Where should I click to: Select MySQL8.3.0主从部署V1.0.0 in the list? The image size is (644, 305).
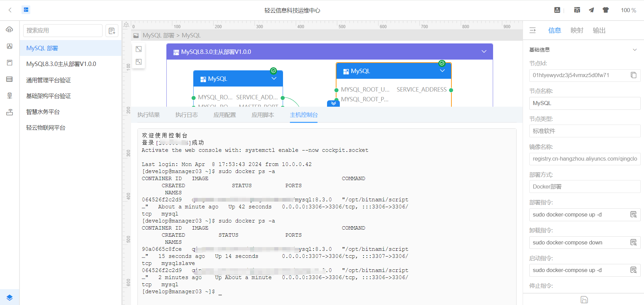click(x=71, y=64)
